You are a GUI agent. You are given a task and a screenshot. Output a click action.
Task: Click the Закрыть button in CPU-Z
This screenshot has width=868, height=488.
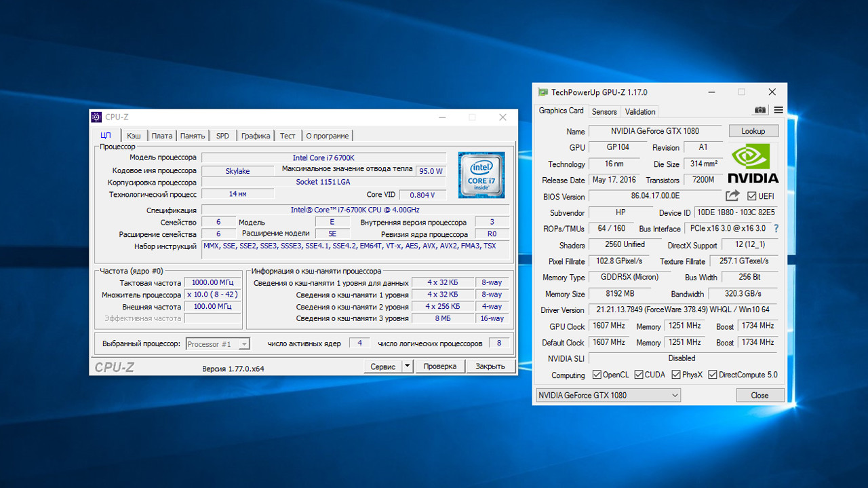click(x=490, y=367)
